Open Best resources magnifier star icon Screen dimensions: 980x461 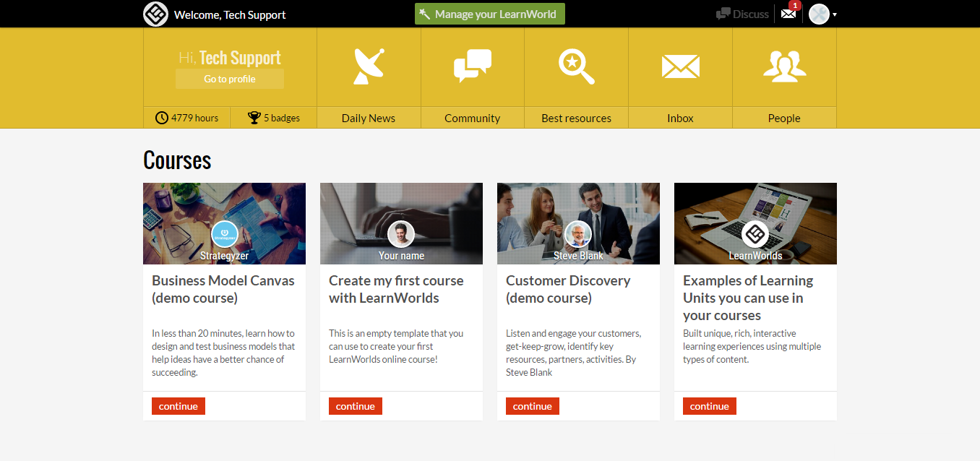pyautogui.click(x=576, y=66)
